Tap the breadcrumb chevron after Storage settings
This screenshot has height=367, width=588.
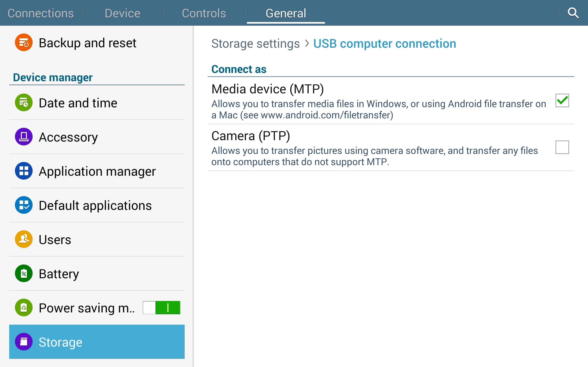pos(307,43)
